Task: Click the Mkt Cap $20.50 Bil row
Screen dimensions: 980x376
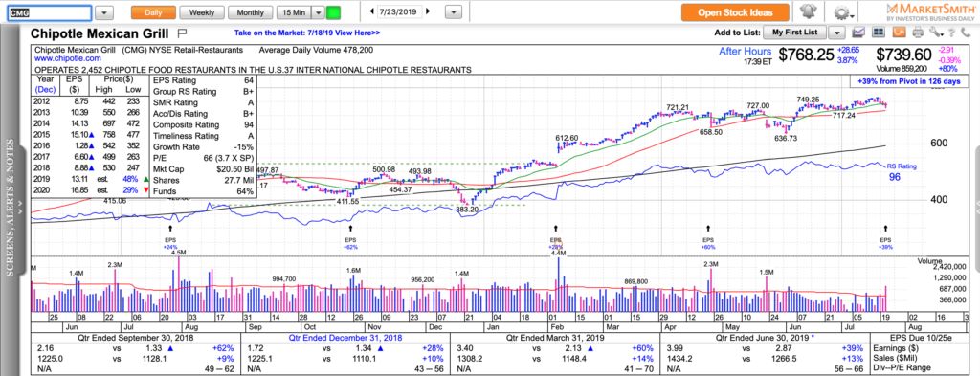Action: tap(204, 170)
